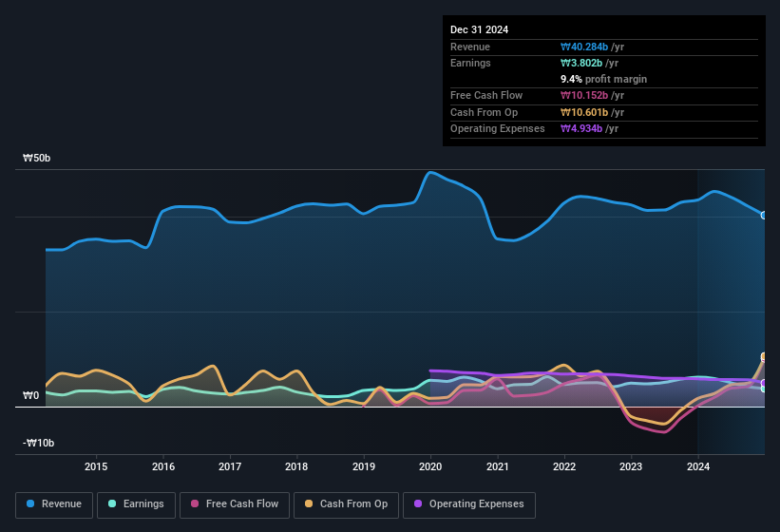Click the Dec 31 2024 tooltip date header

coord(479,29)
